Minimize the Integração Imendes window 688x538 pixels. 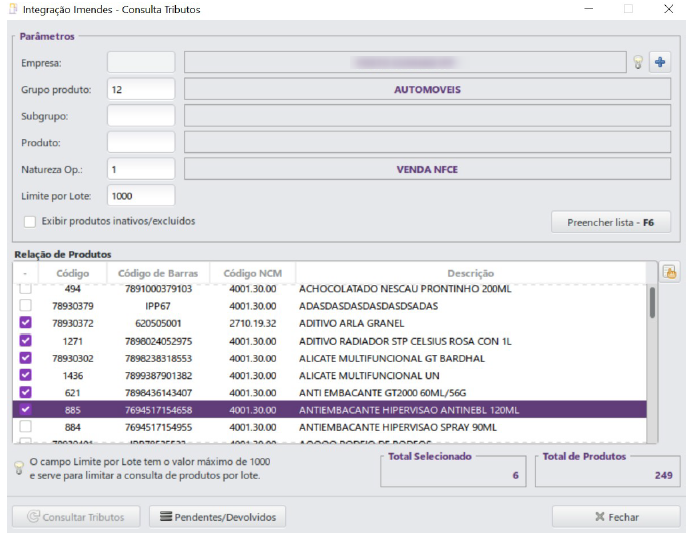(589, 9)
